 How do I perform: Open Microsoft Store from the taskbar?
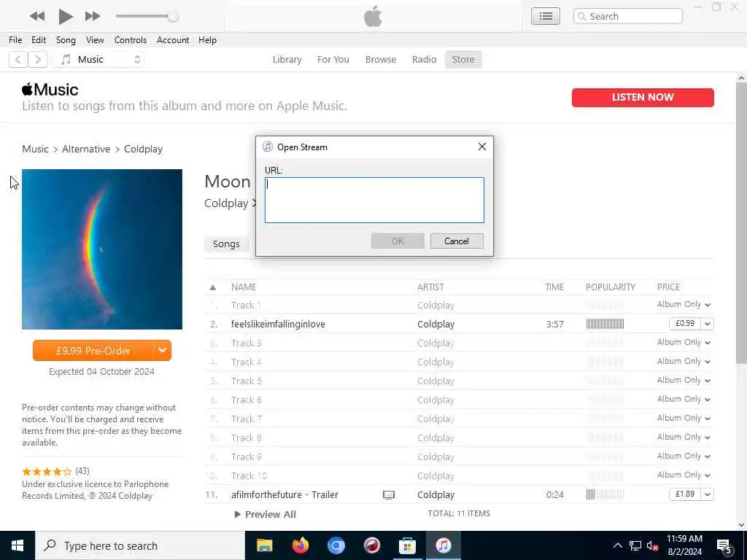coord(407,545)
